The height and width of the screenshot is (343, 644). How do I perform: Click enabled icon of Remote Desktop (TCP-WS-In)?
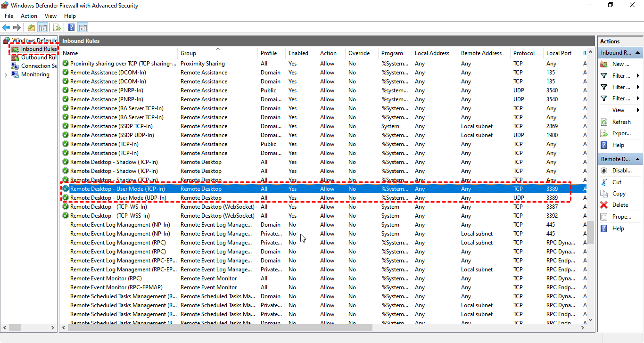(66, 207)
